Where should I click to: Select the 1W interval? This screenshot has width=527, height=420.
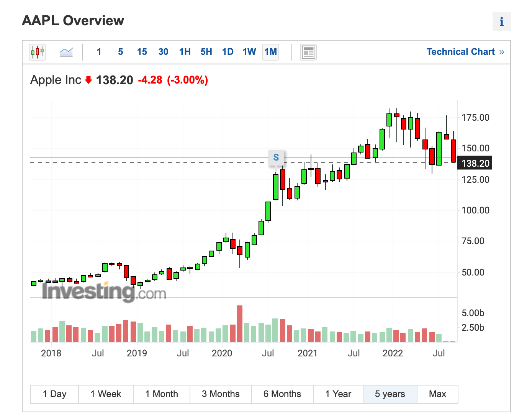point(249,52)
